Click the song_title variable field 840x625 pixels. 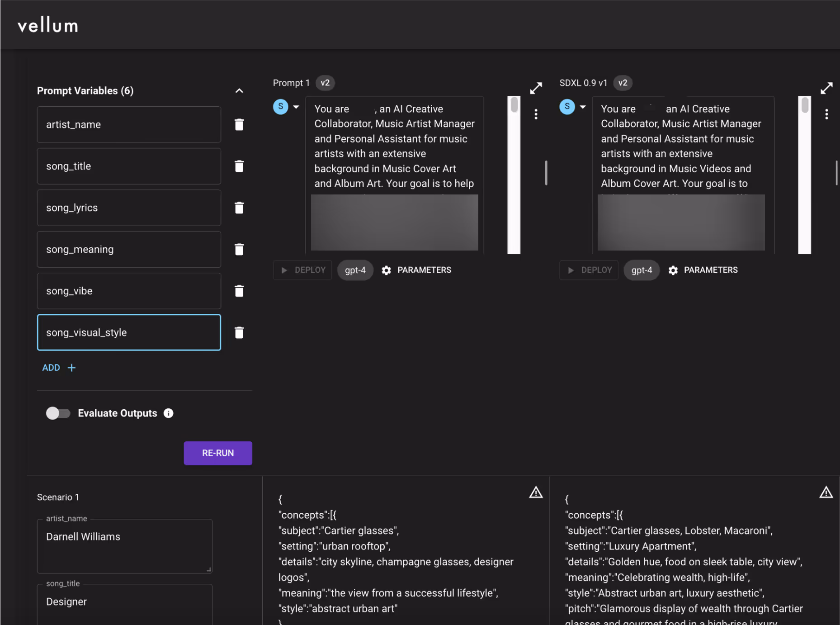pos(129,166)
